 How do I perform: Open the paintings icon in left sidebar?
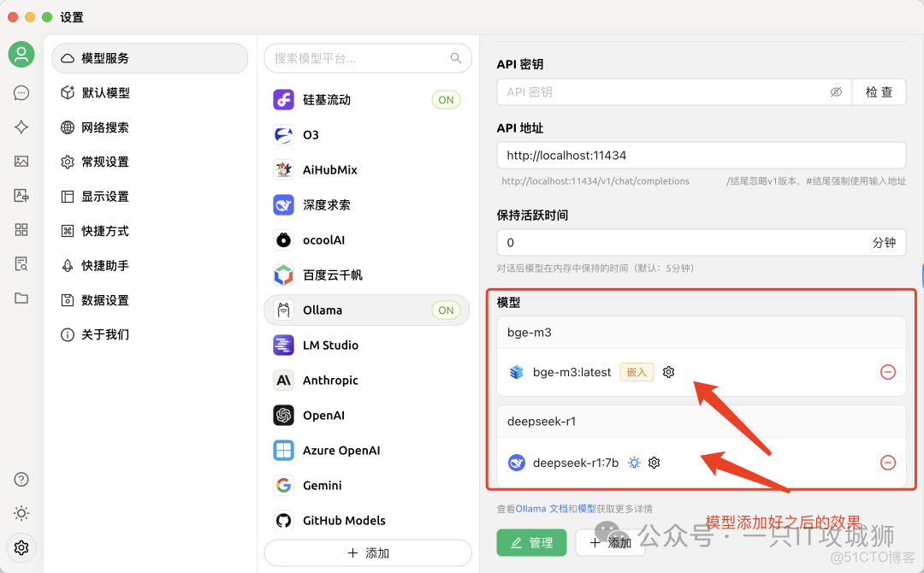tap(21, 161)
